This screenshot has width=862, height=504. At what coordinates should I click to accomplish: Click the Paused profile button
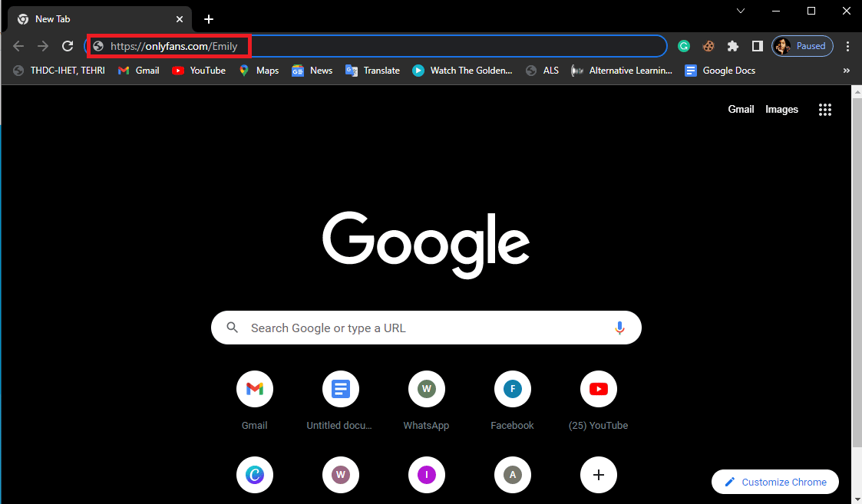(x=801, y=46)
